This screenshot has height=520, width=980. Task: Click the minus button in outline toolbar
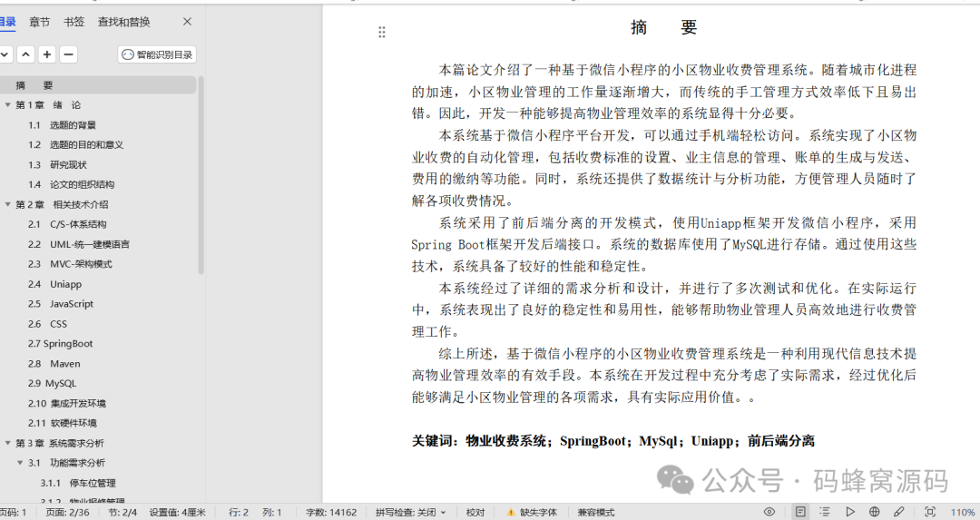click(68, 54)
